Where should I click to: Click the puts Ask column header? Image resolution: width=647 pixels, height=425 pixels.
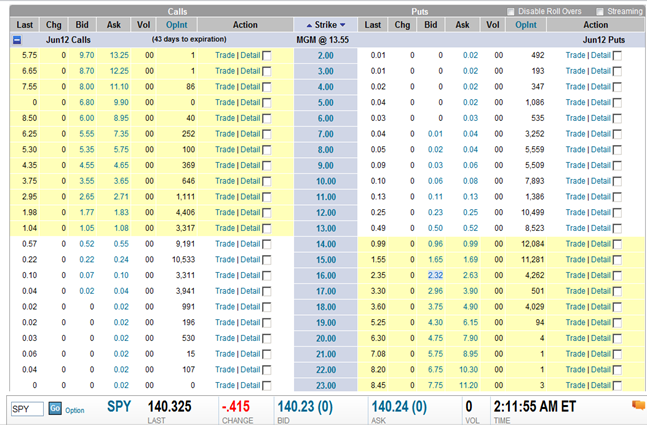tap(463, 25)
